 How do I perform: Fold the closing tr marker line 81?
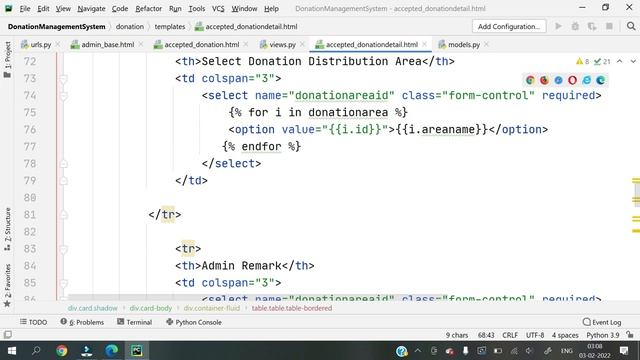click(64, 215)
